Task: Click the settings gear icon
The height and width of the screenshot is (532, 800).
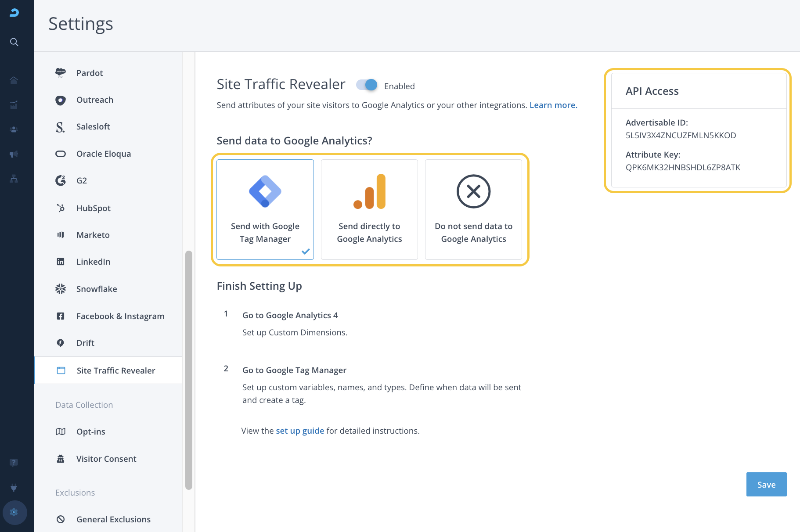Action: [14, 512]
